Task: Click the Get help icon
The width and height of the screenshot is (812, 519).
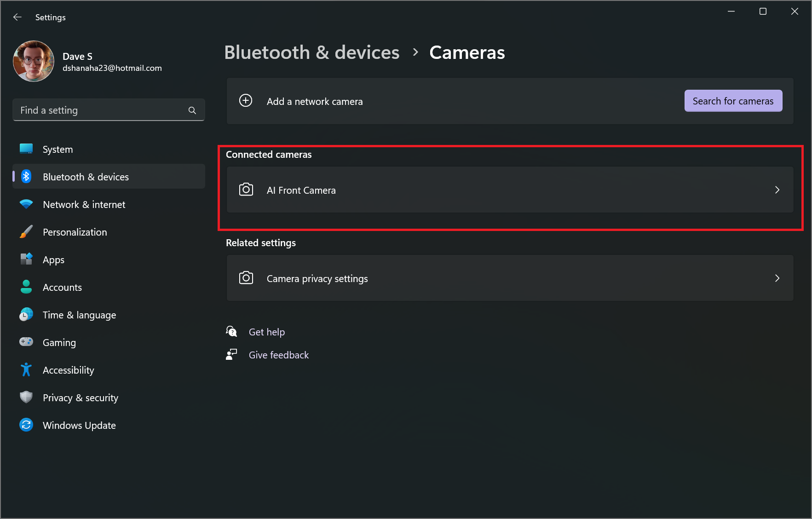Action: (x=231, y=331)
